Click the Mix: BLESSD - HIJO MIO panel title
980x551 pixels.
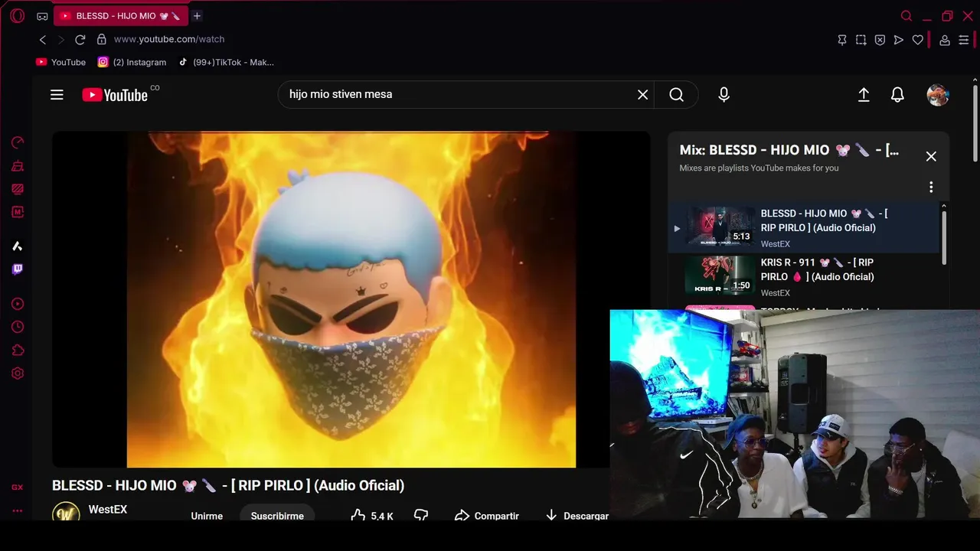click(x=789, y=150)
